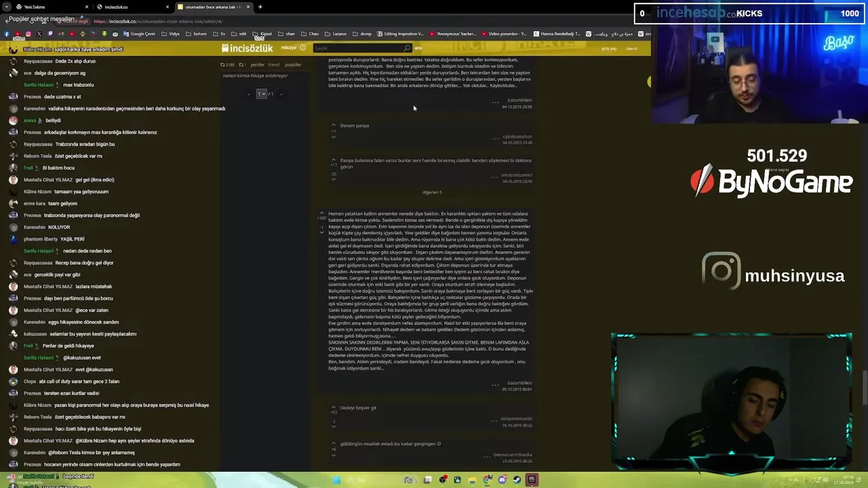Expand 'diğerleri 5' hidden entries
Image resolution: width=868 pixels, height=488 pixels.
coord(432,192)
